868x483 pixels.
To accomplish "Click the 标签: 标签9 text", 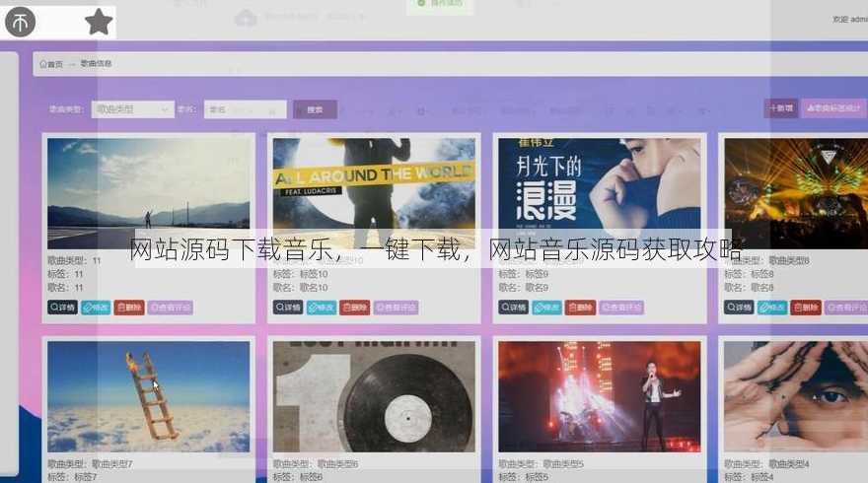I will [x=523, y=274].
